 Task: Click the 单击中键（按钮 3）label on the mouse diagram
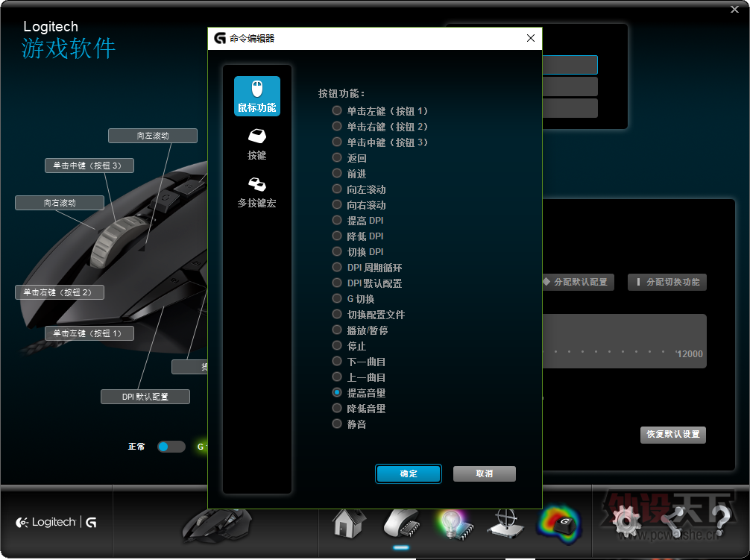89,166
